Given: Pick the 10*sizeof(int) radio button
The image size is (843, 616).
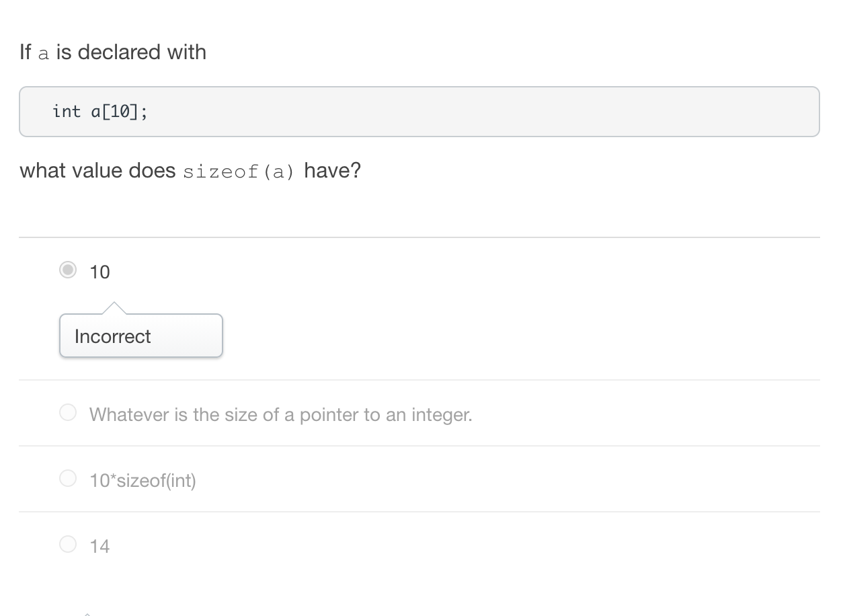Looking at the screenshot, I should 68,478.
